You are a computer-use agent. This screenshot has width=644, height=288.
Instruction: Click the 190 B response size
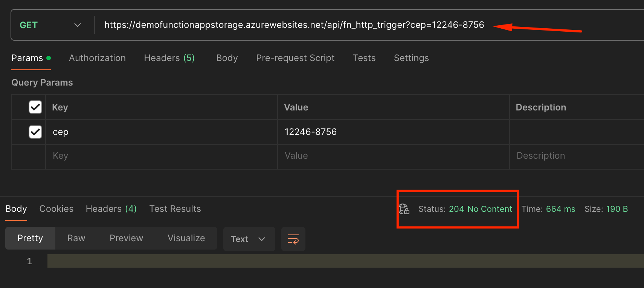coord(617,209)
